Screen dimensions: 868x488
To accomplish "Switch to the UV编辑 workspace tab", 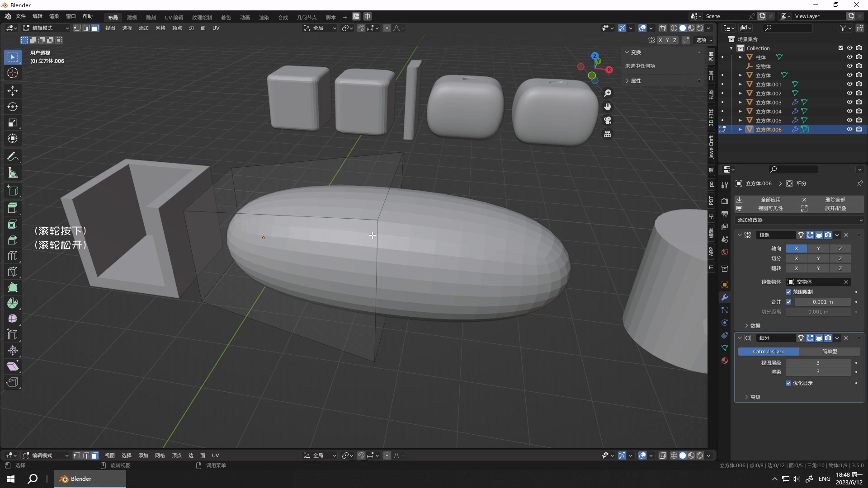I will [174, 17].
